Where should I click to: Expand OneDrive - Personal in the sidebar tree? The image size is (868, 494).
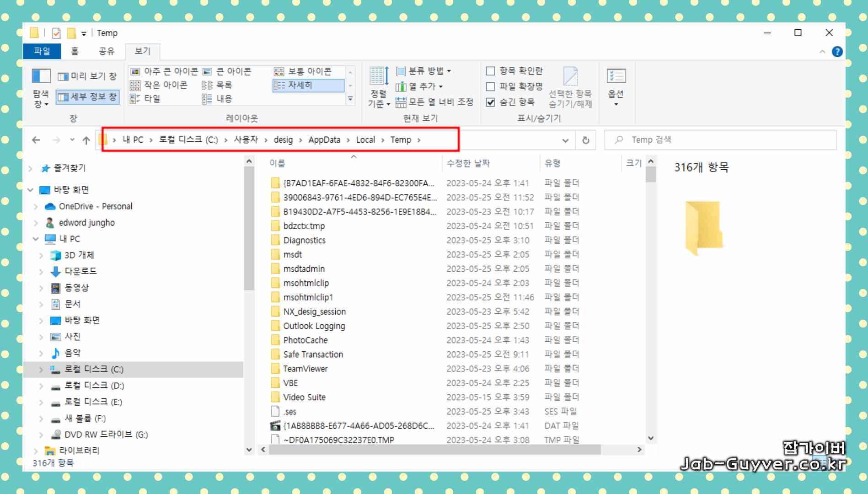click(35, 206)
